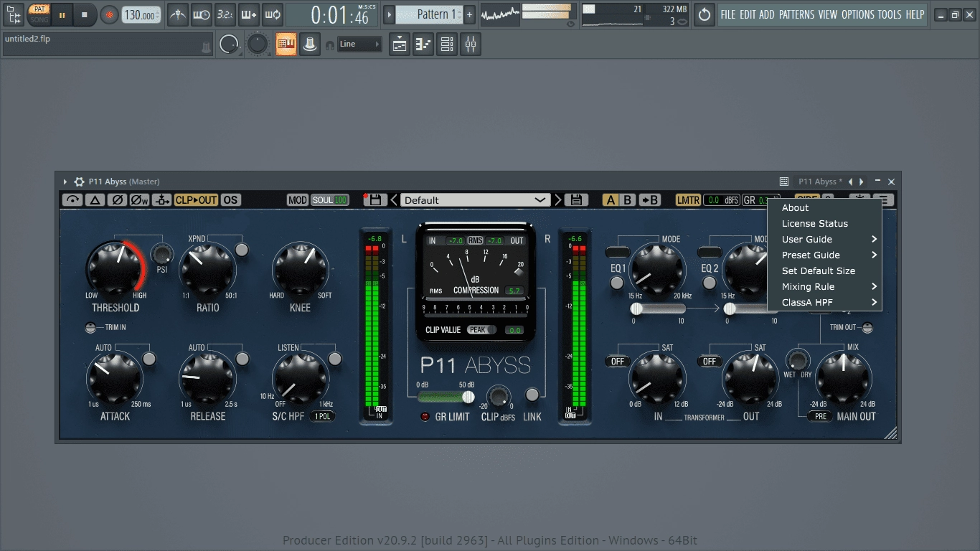Toggle EQ1 enable button
This screenshot has height=551, width=980.
click(x=617, y=283)
